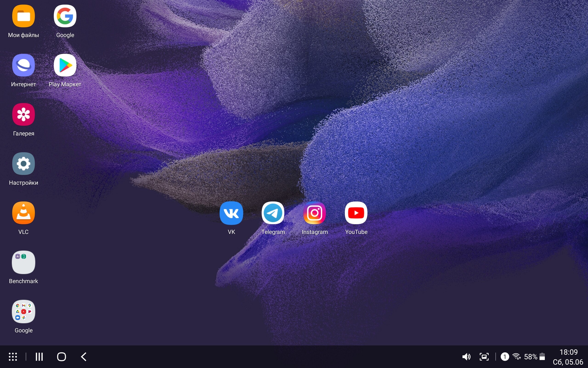Tap the Home navigation button
Screen dimensions: 588x368
pos(62,357)
